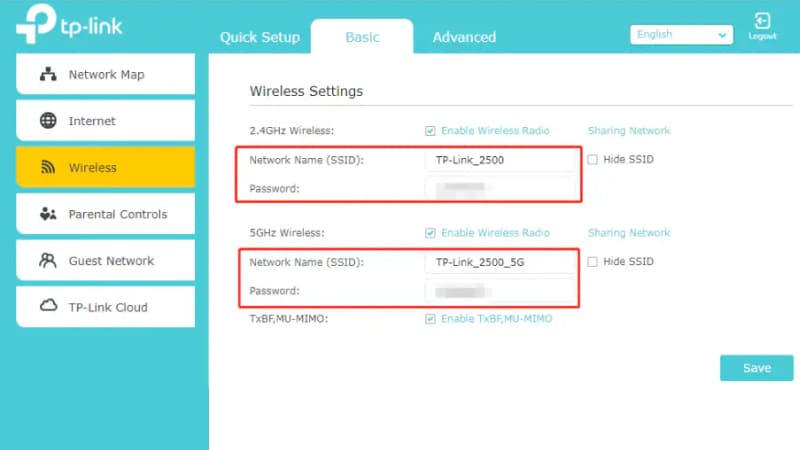Click the TP-Link_2500 SSID field
The width and height of the screenshot is (800, 450).
500,160
